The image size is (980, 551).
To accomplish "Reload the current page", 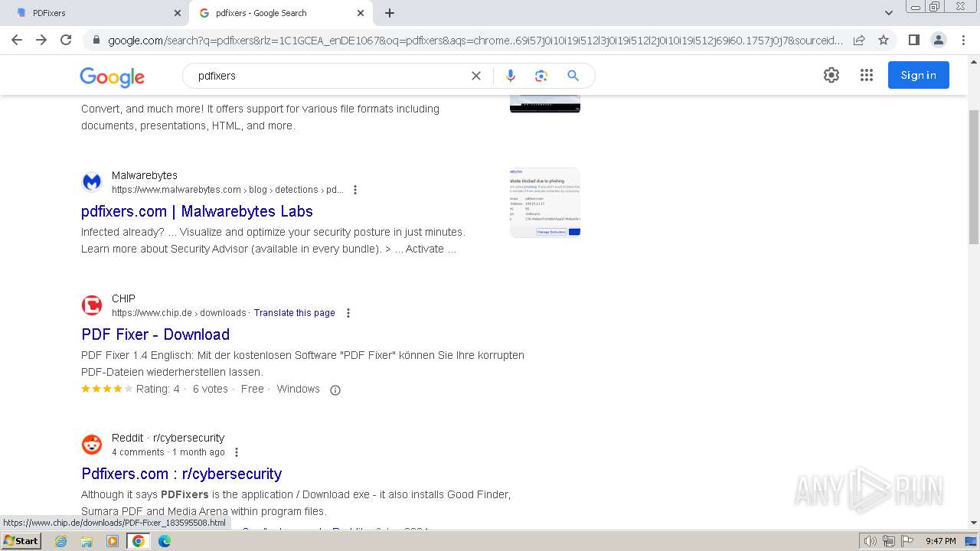I will (x=66, y=40).
